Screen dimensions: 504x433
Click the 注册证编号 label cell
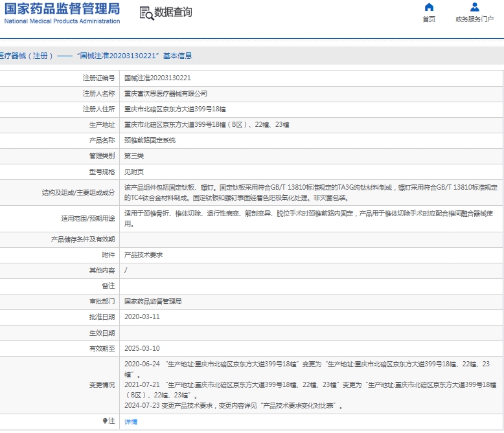click(98, 78)
